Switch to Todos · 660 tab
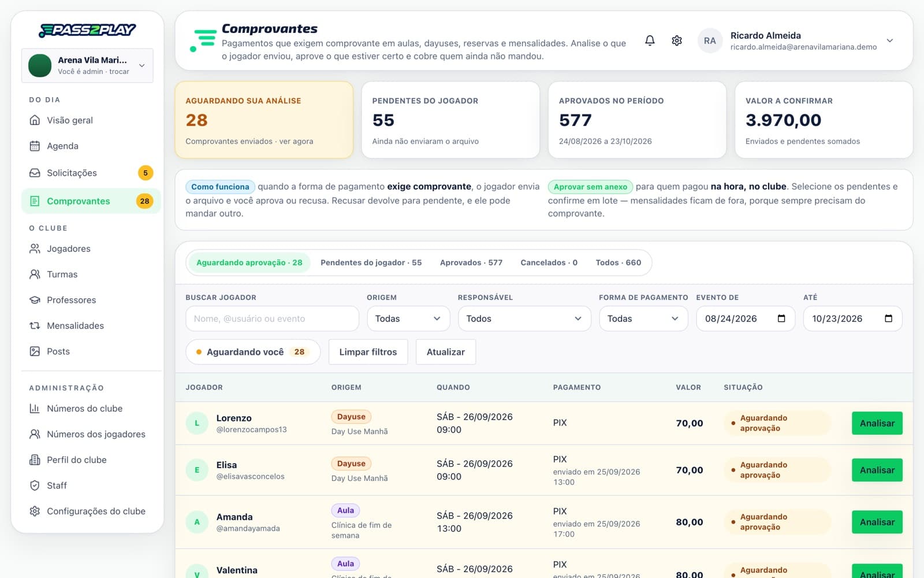 pyautogui.click(x=619, y=262)
